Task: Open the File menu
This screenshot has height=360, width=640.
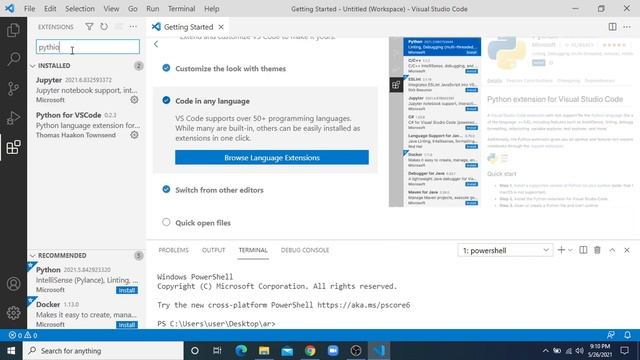Action: [x=29, y=9]
